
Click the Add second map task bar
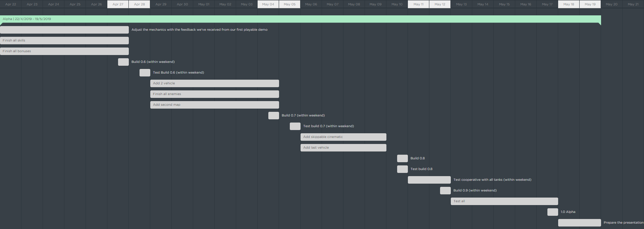215,105
